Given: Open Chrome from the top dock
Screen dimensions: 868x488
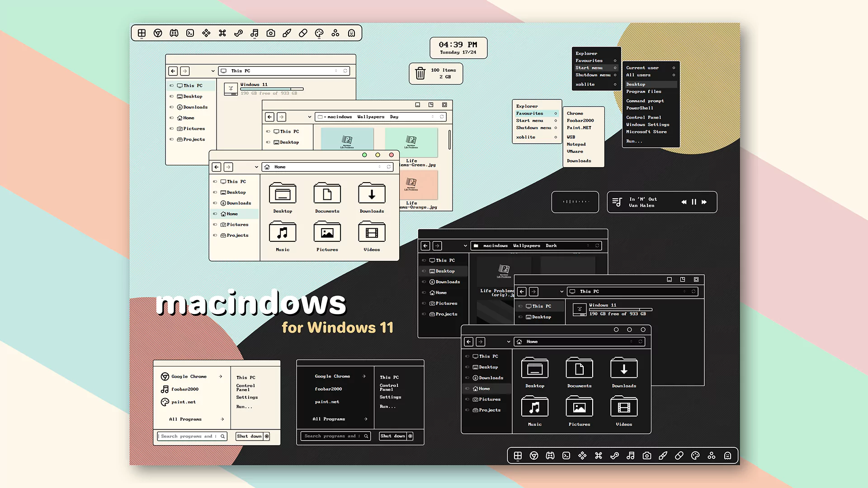Looking at the screenshot, I should (158, 33).
